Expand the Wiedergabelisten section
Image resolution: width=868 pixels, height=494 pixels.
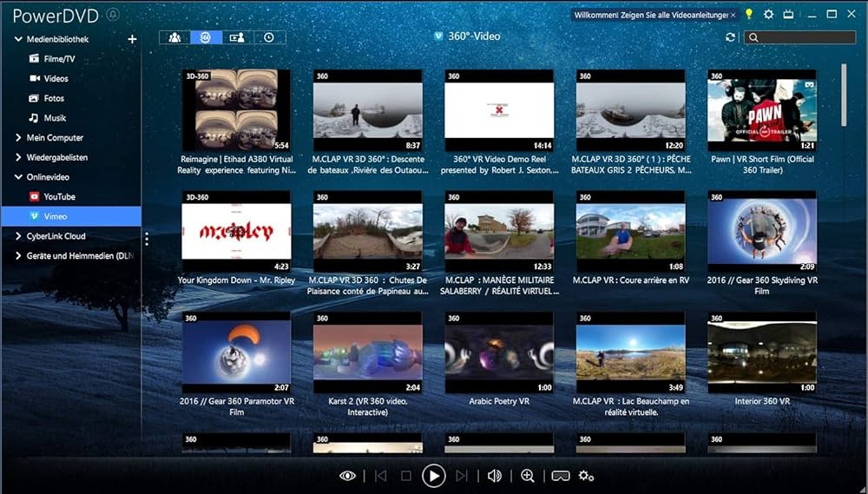pyautogui.click(x=18, y=157)
